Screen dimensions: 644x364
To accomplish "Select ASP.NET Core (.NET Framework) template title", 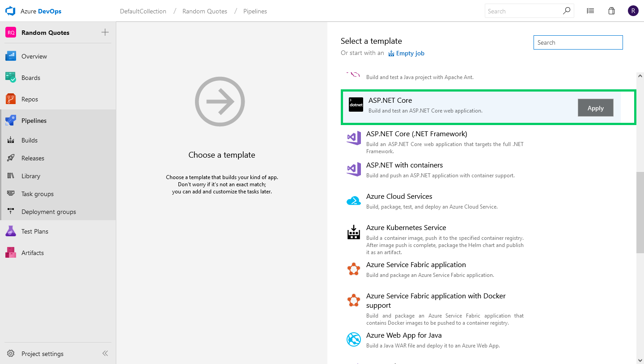I will pyautogui.click(x=416, y=134).
